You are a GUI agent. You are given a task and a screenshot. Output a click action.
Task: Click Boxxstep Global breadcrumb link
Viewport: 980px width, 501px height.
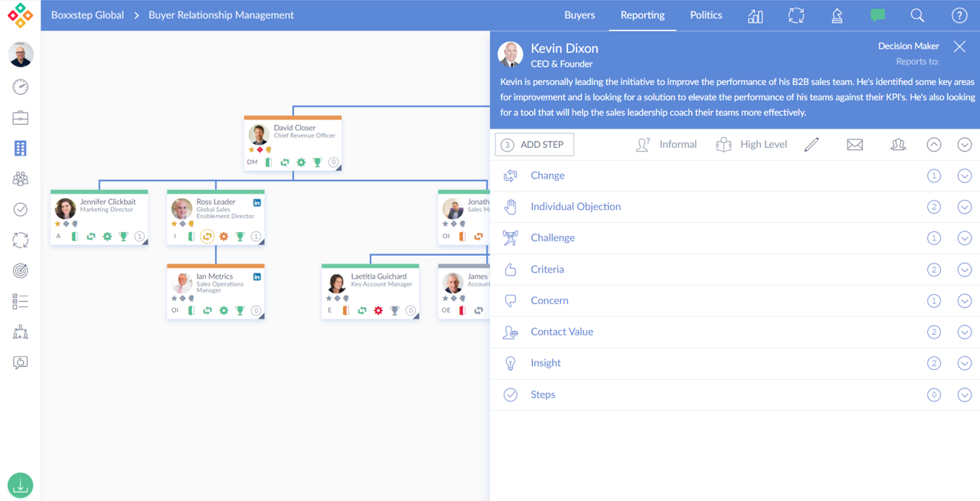coord(87,15)
